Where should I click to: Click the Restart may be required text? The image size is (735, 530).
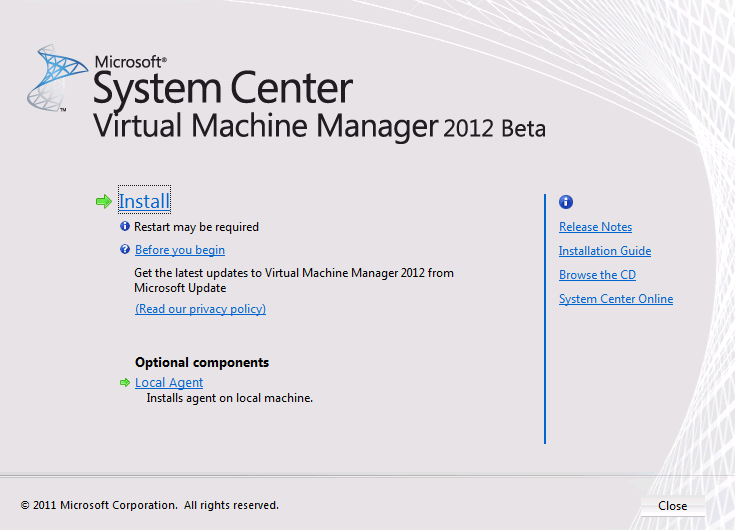[196, 227]
